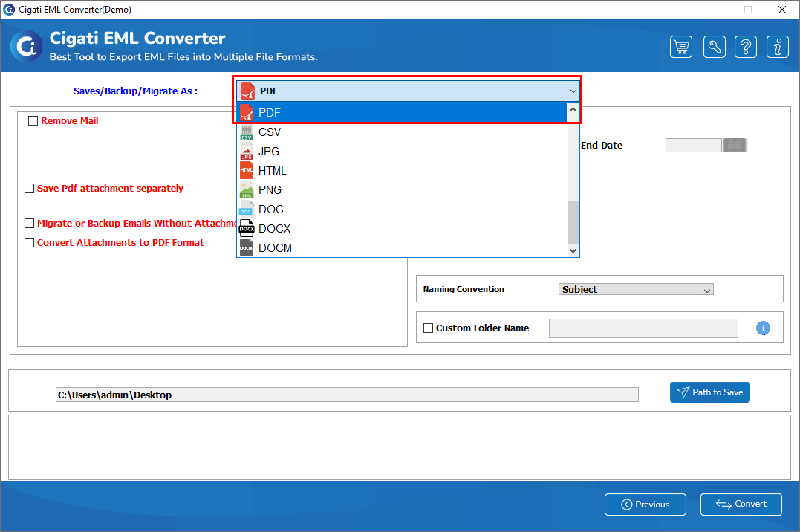Select HTML as the output format
This screenshot has height=532, width=800.
click(402, 171)
